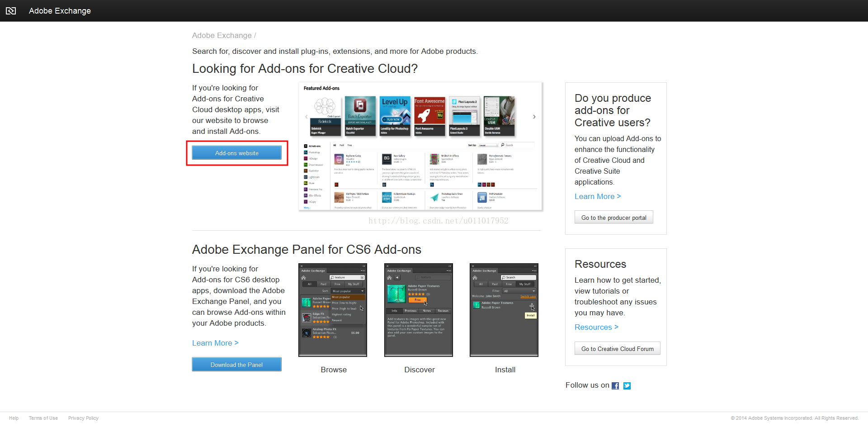868x432 pixels.
Task: Click the Adobe logo icon in header
Action: pos(11,11)
